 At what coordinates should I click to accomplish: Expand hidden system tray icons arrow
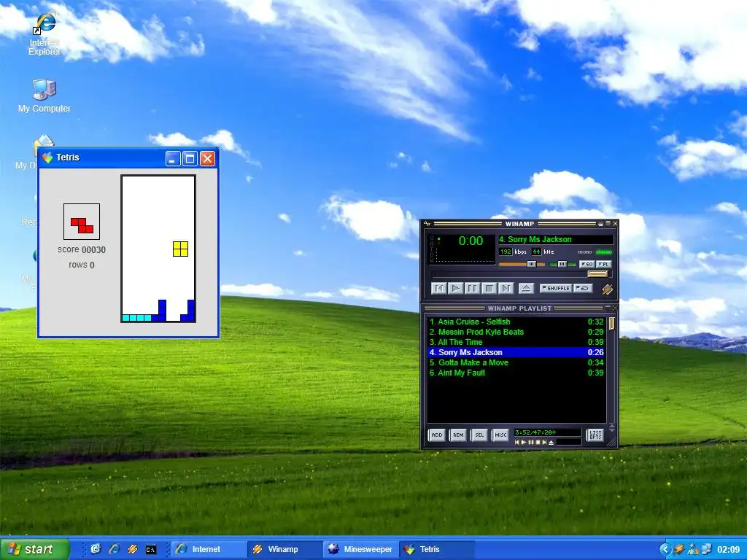pos(665,549)
